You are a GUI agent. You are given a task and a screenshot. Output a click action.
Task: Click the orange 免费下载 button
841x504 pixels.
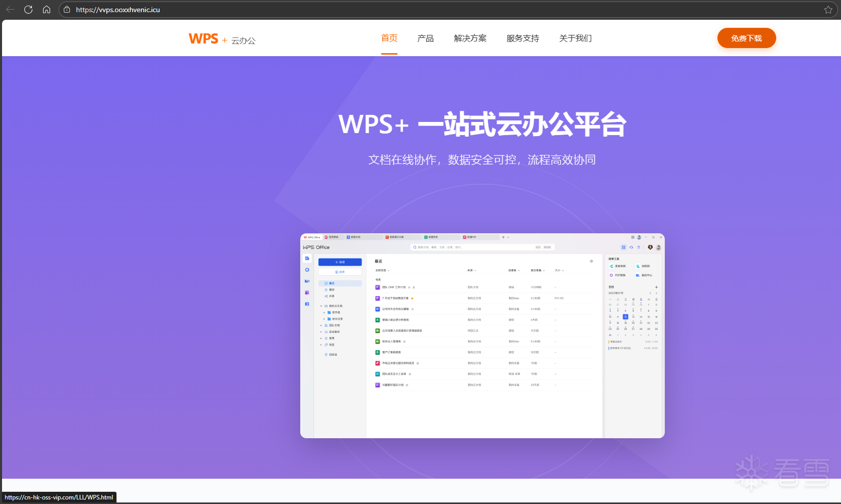pos(747,38)
